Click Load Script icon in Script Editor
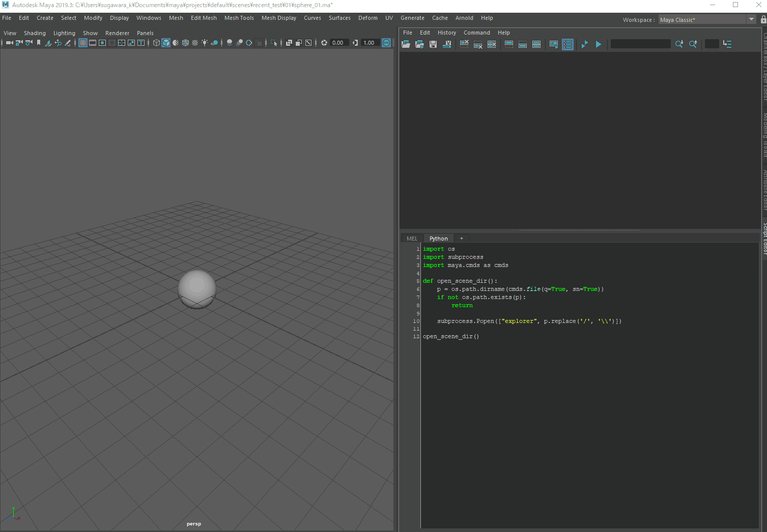 [x=406, y=44]
